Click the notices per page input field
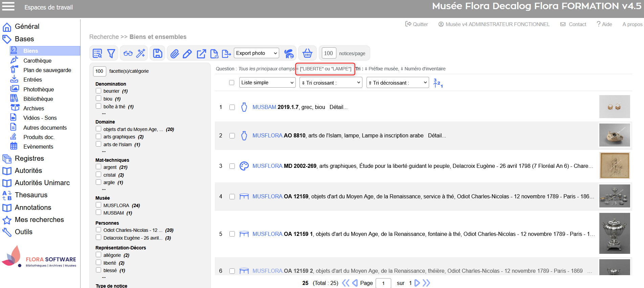 [x=328, y=53]
